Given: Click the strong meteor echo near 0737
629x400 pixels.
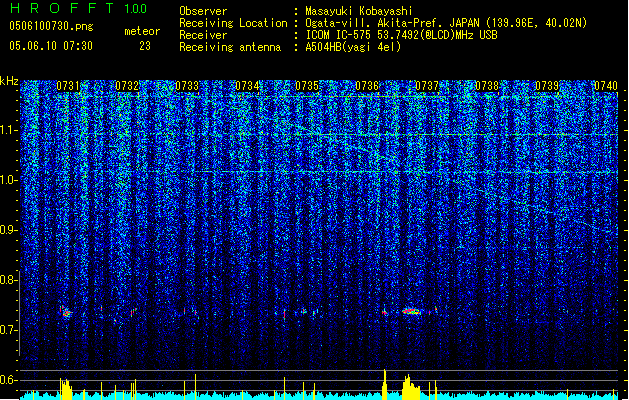Looking at the screenshot, I should click(x=412, y=311).
